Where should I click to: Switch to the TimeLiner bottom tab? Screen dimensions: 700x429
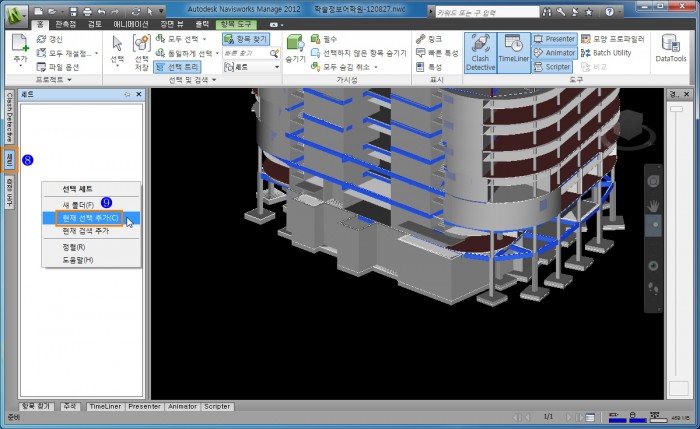(x=105, y=407)
